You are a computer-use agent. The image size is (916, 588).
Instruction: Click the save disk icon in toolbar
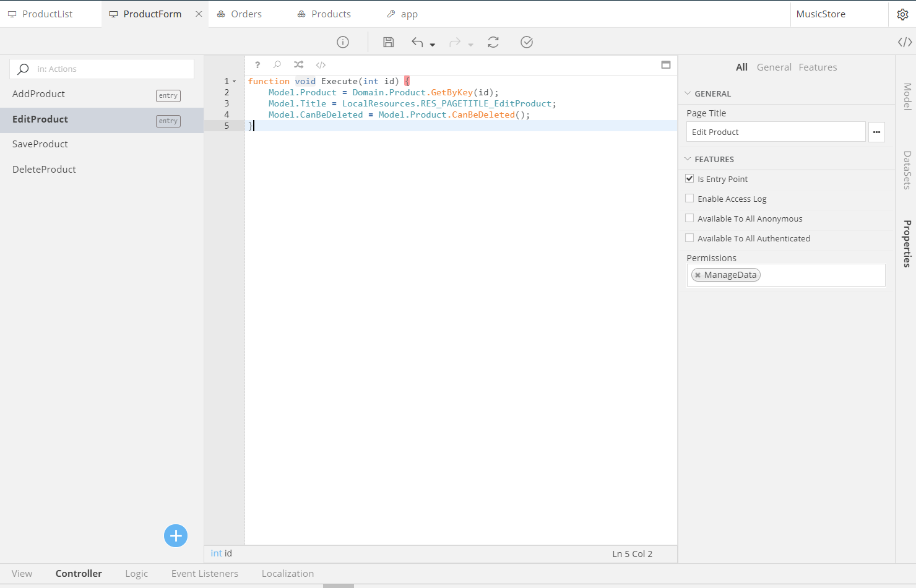coord(388,42)
